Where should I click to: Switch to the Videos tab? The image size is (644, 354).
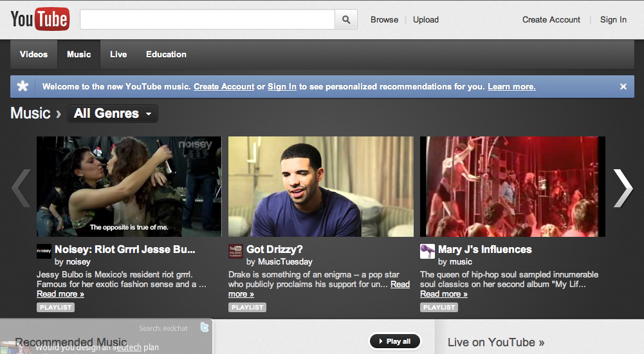(x=33, y=54)
